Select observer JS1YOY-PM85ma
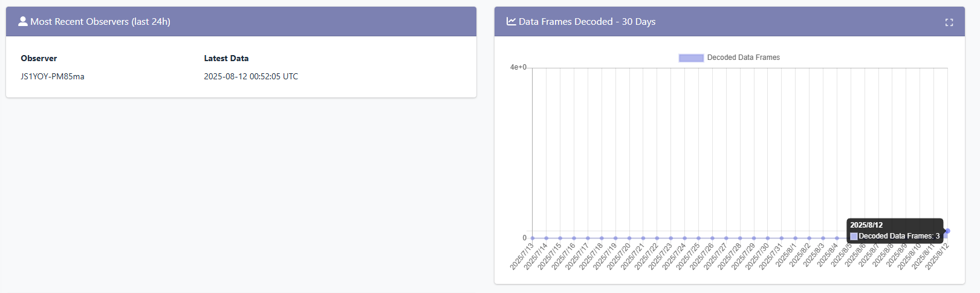This screenshot has height=293, width=980. tap(53, 76)
